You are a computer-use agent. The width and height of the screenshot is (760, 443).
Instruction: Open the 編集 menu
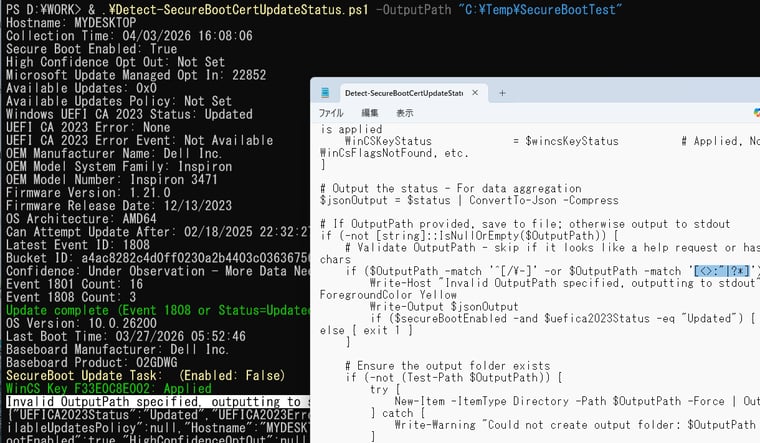tap(369, 113)
